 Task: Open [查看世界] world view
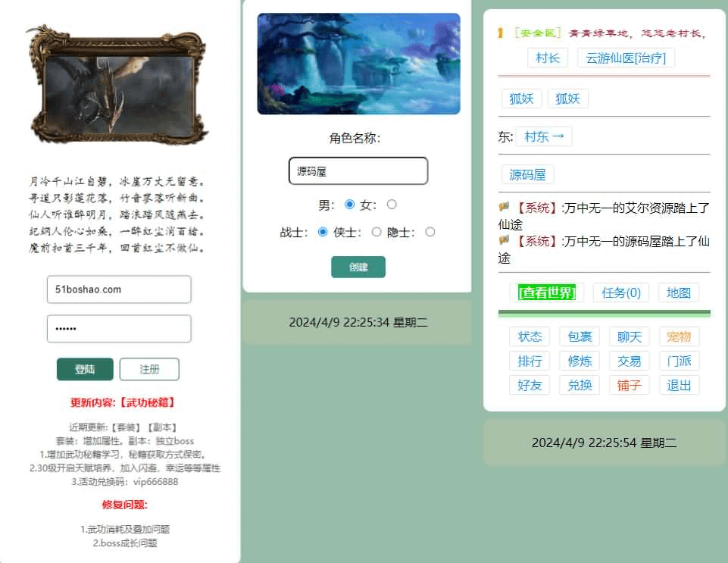[x=546, y=292]
